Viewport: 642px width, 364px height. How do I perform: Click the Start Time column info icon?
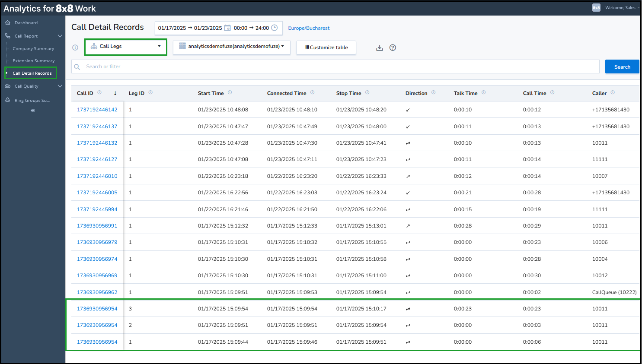230,92
